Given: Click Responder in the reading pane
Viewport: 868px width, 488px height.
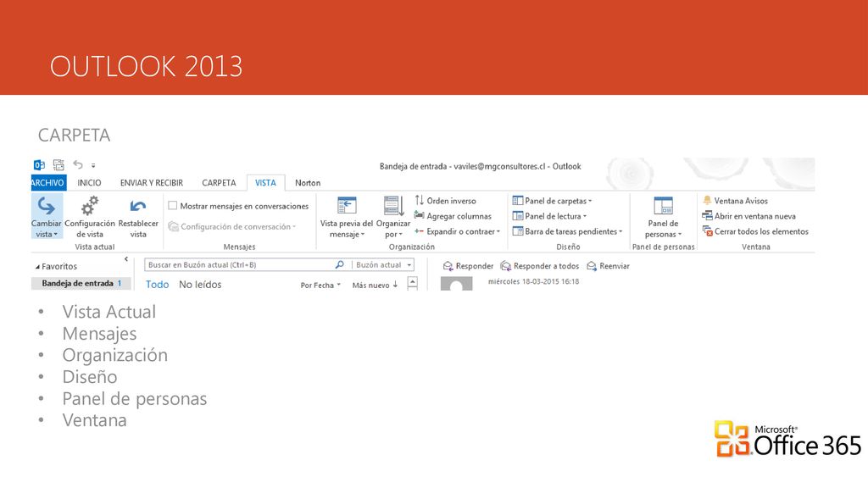Looking at the screenshot, I should click(x=468, y=266).
